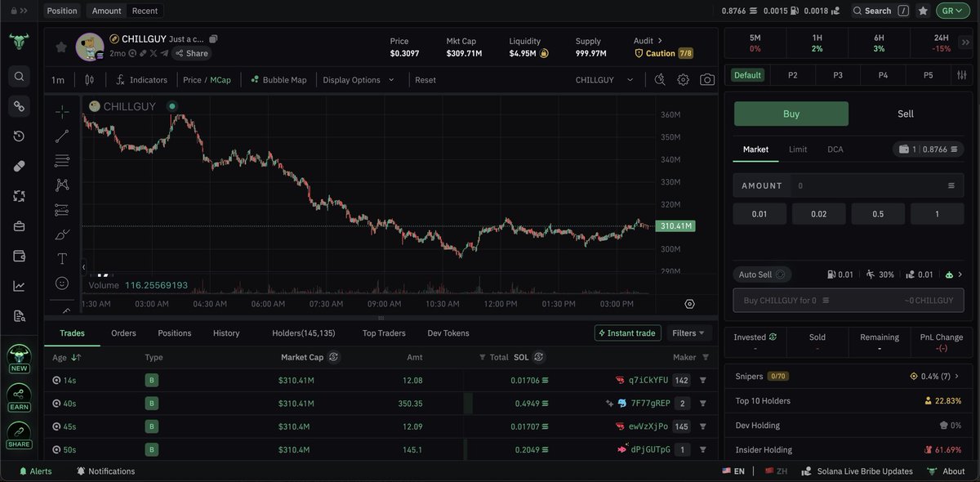Copy the CHILLGUY contract address

pos(213,39)
